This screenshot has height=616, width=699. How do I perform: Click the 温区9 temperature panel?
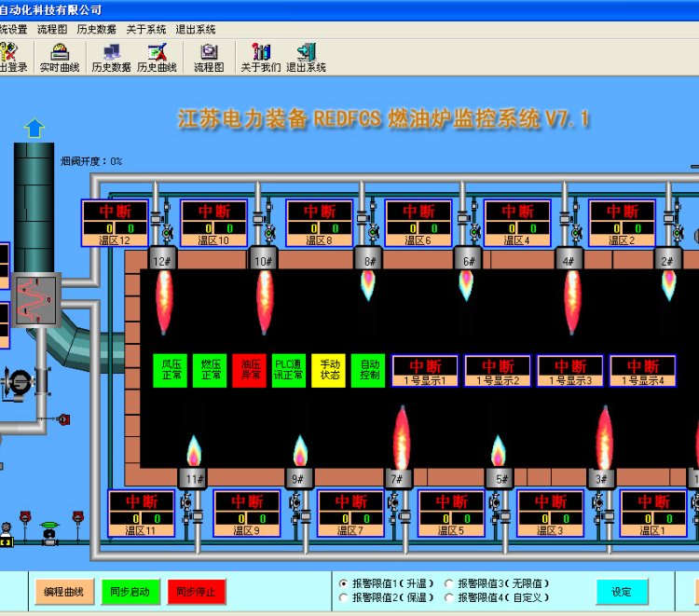(x=247, y=513)
